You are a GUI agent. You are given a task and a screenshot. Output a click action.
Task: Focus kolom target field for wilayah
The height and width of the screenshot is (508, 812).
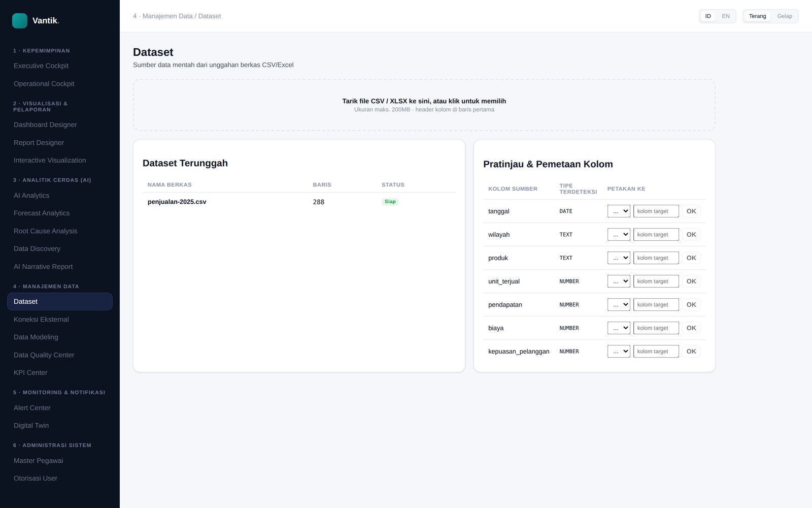tap(656, 235)
